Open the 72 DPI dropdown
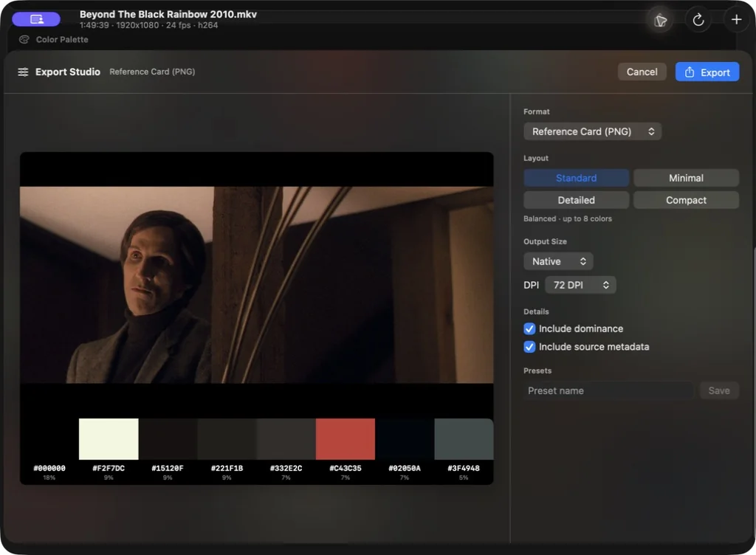Screen dimensions: 756x555 580,285
